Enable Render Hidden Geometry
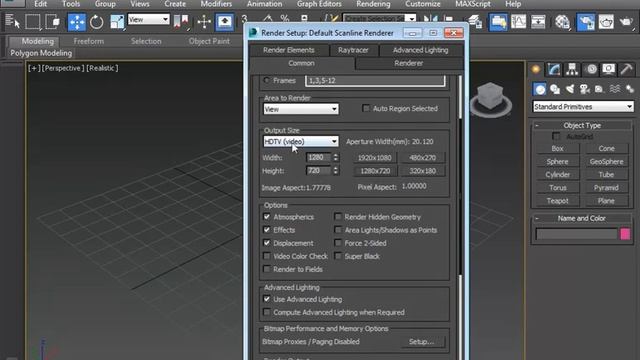The image size is (640, 360). [x=338, y=217]
